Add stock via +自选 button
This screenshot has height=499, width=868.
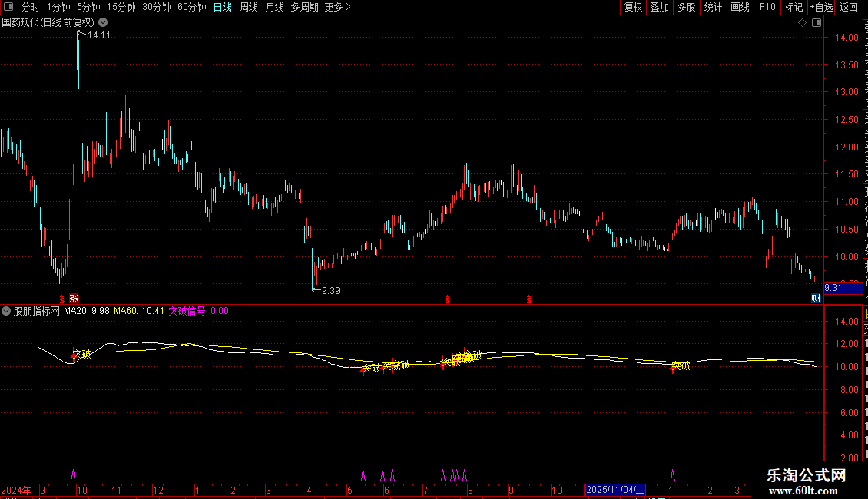click(x=821, y=7)
